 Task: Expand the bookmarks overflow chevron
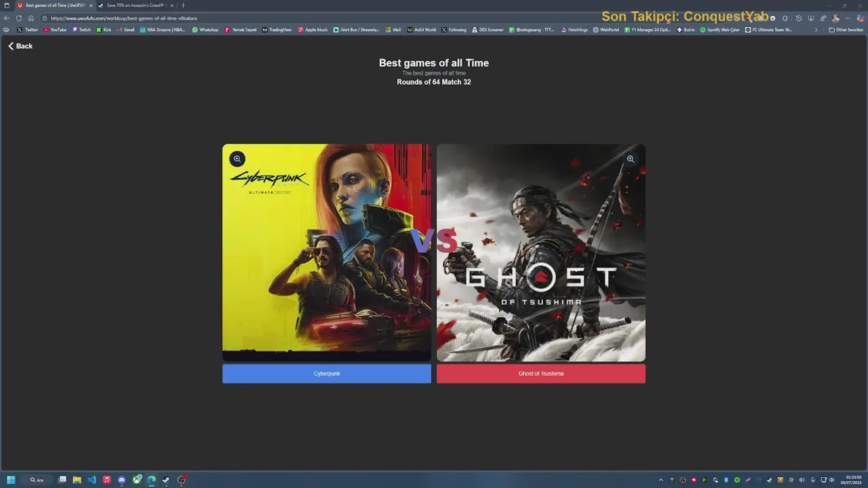[x=816, y=30]
